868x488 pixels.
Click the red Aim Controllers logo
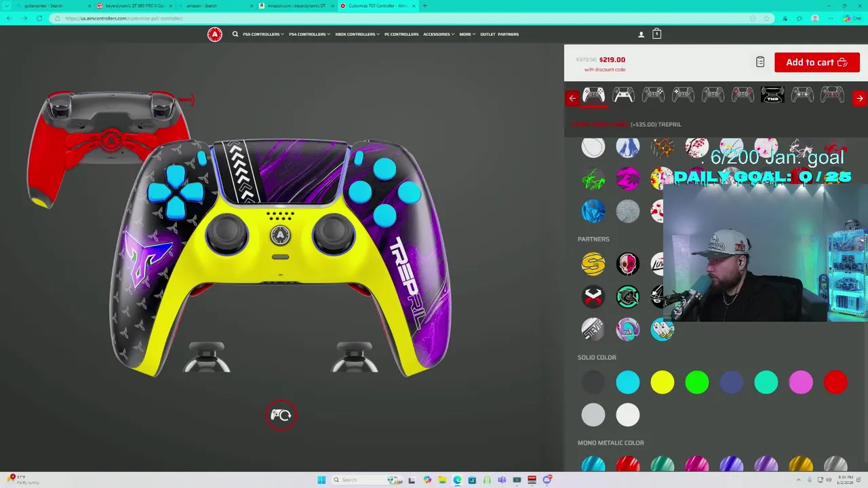[x=214, y=34]
